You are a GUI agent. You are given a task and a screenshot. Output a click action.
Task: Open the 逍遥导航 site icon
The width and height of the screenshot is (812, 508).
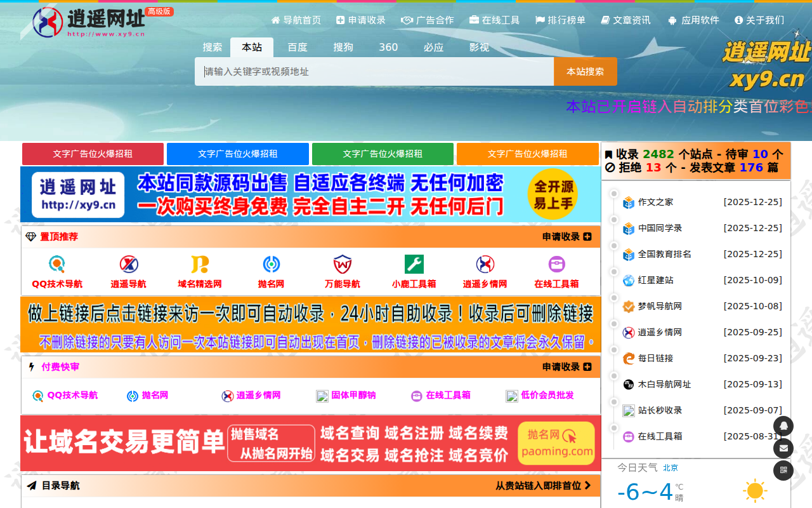click(128, 264)
